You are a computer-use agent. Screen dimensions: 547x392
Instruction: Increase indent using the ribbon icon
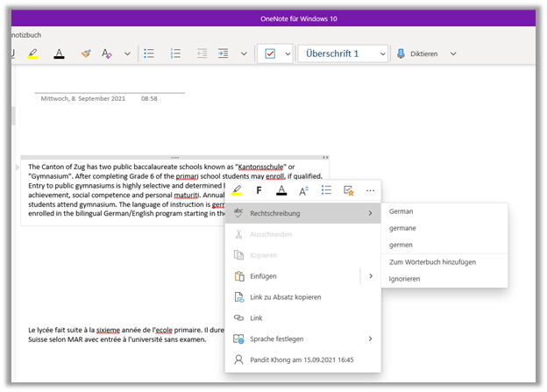click(x=223, y=53)
